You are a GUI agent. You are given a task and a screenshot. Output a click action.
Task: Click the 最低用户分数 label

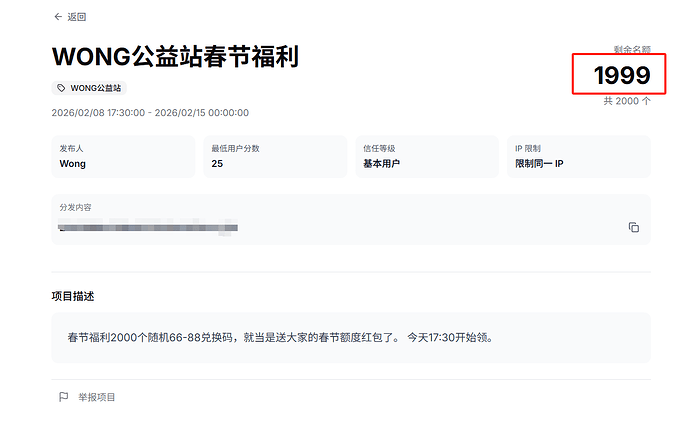tap(235, 148)
